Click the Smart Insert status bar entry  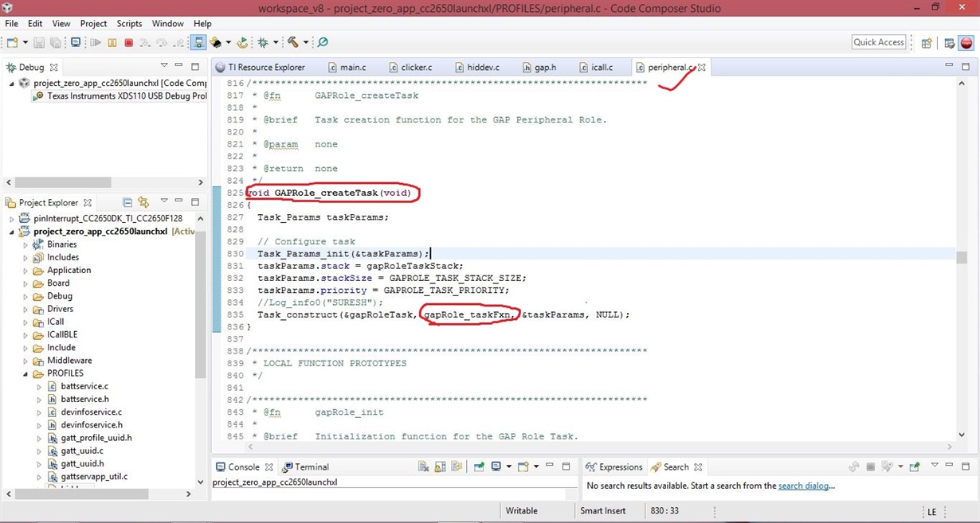(x=603, y=511)
